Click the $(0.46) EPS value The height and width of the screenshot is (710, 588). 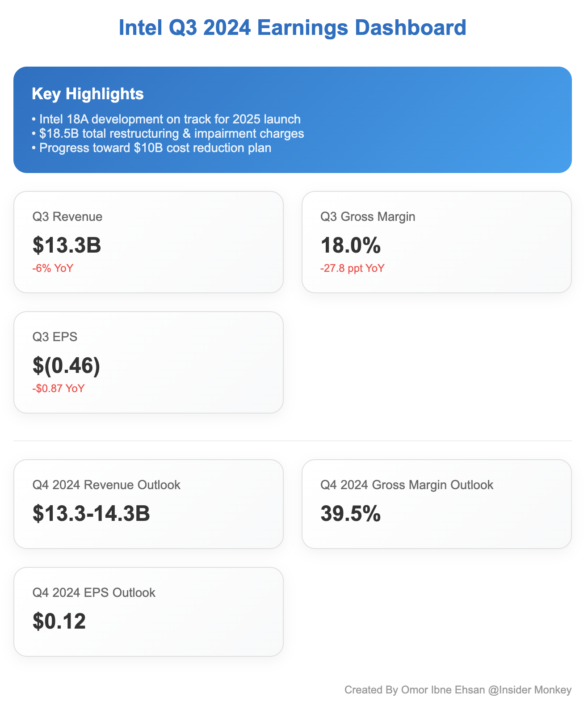point(66,365)
